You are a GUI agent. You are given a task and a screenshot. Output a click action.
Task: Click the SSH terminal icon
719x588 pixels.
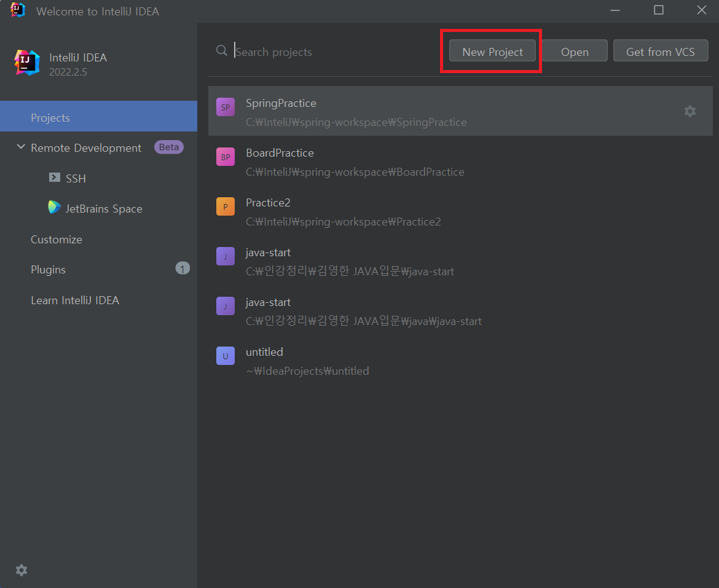pos(55,178)
